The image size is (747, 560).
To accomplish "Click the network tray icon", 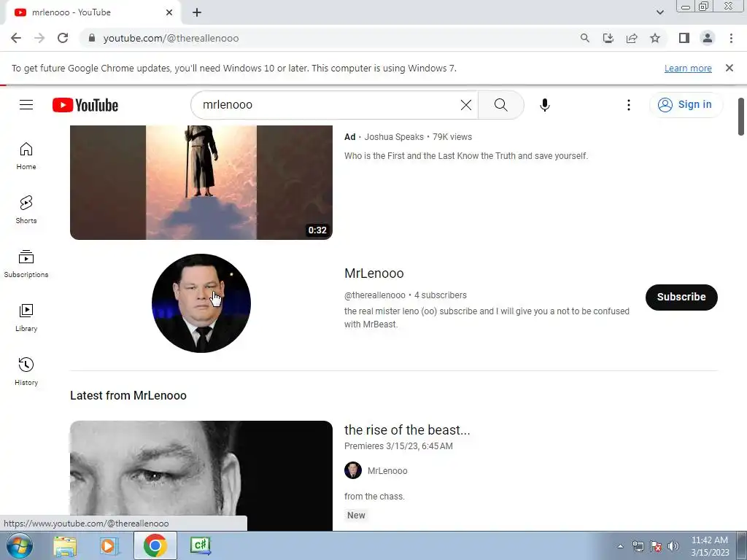I will pos(638,546).
